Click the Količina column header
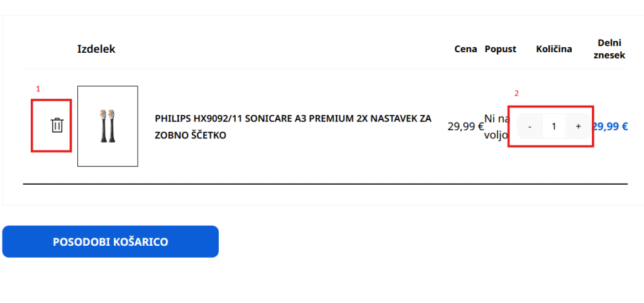 click(x=554, y=49)
